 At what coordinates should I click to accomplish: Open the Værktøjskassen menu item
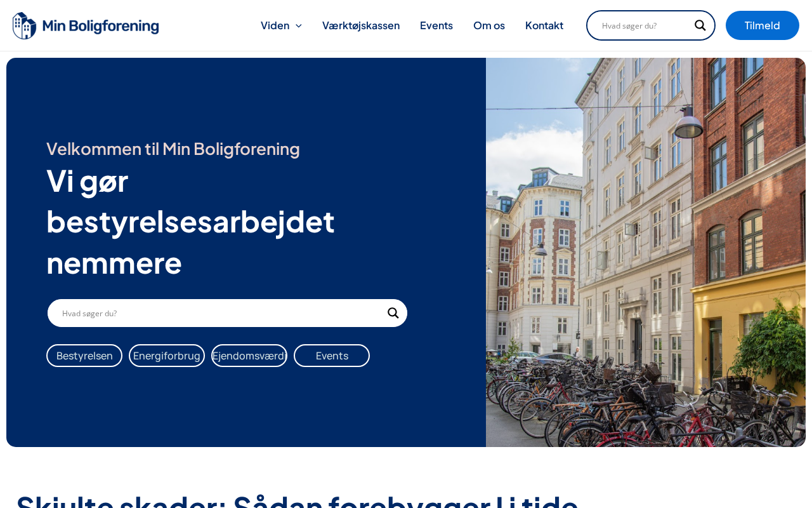[361, 25]
